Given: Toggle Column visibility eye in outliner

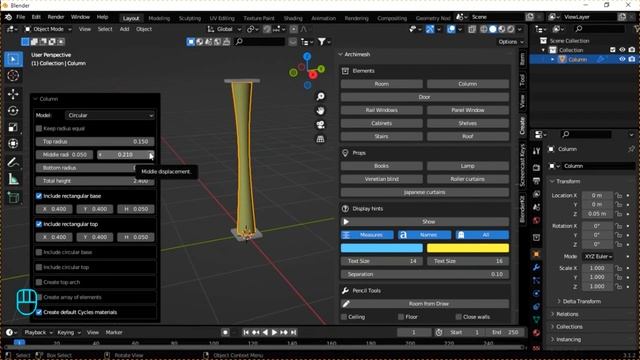Looking at the screenshot, I should (x=622, y=60).
